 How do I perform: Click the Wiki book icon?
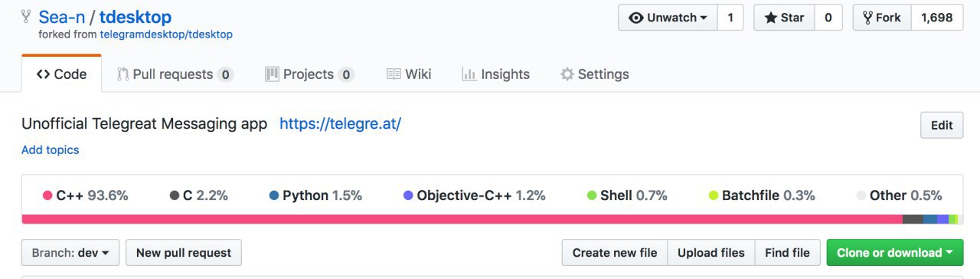pos(394,74)
